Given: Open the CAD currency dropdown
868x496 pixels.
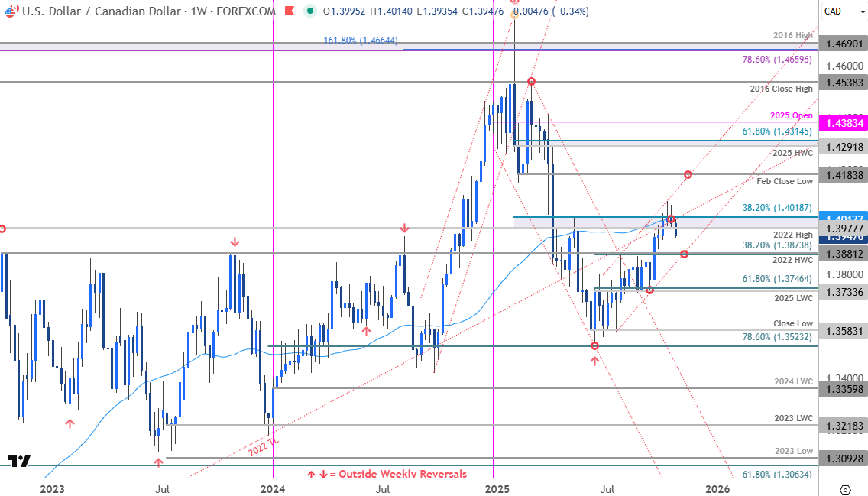Looking at the screenshot, I should [x=844, y=11].
